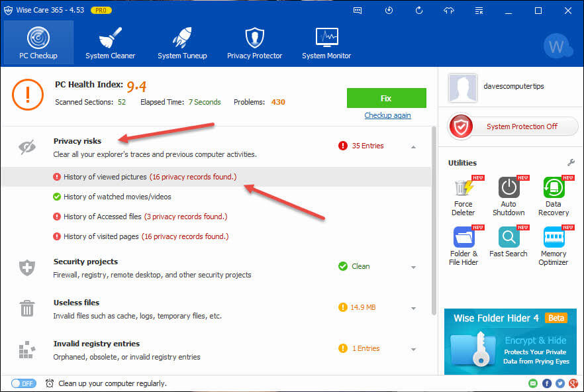584x392 pixels.
Task: Click the Invalid registry entries blocks icon
Action: pyautogui.click(x=26, y=350)
